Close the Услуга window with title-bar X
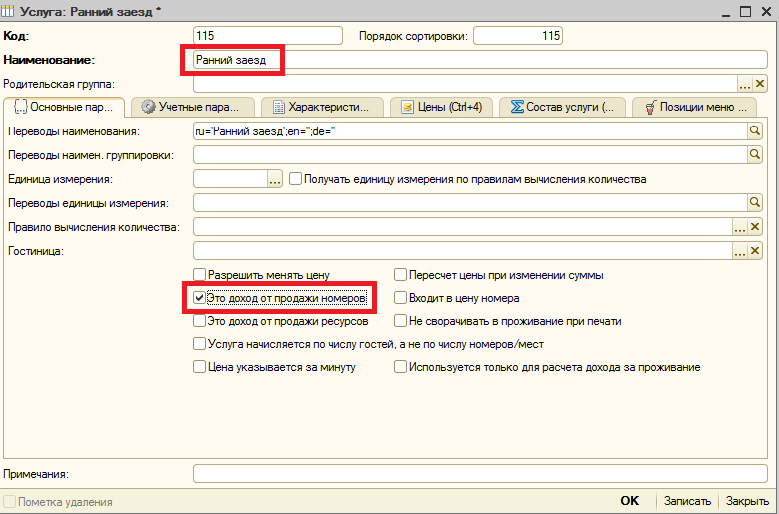 tap(767, 11)
